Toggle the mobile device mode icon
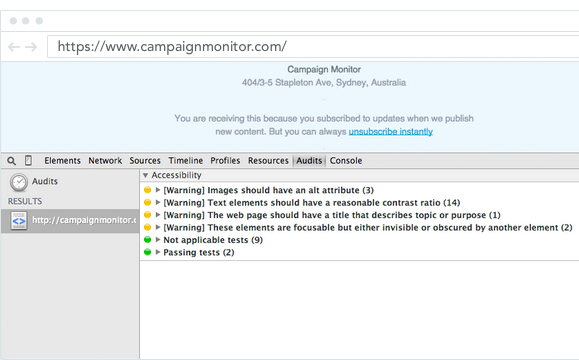Image resolution: width=579 pixels, height=360 pixels. [28, 161]
